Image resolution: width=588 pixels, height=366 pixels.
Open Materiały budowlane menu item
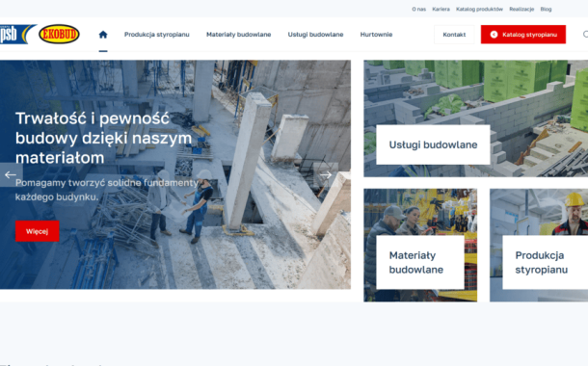coord(238,35)
